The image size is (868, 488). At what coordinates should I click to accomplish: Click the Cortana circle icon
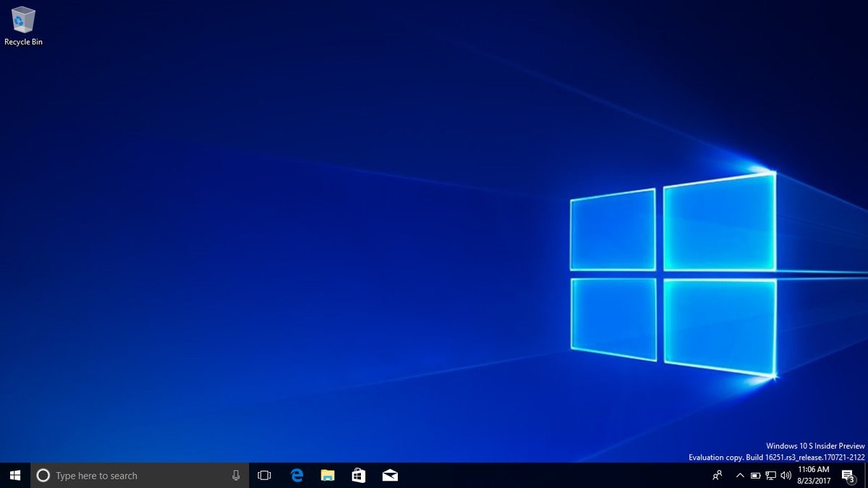tap(43, 475)
